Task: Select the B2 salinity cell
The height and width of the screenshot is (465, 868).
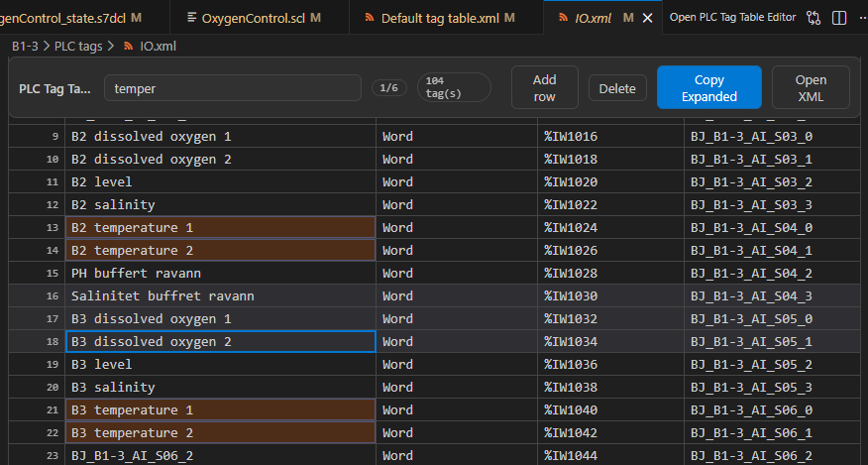Action: pyautogui.click(x=220, y=204)
